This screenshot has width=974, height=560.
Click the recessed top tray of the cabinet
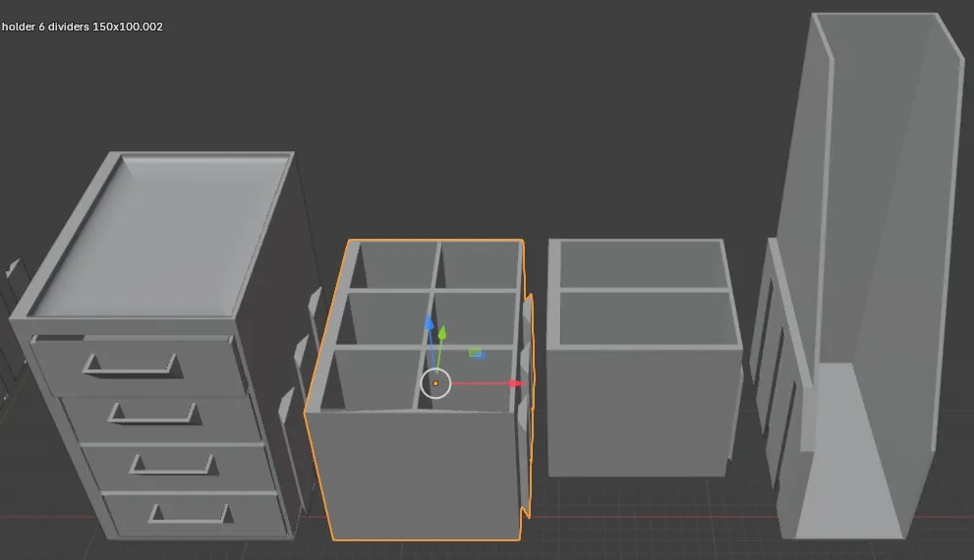(160, 235)
